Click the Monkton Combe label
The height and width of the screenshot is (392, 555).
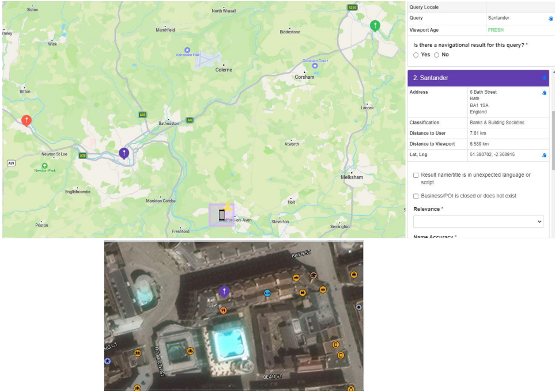[x=161, y=201]
